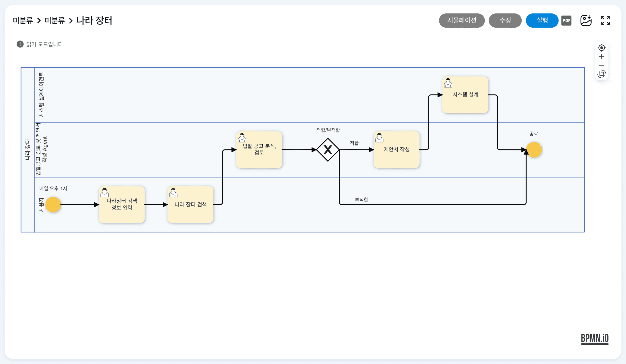Download the diagram as image

point(586,20)
